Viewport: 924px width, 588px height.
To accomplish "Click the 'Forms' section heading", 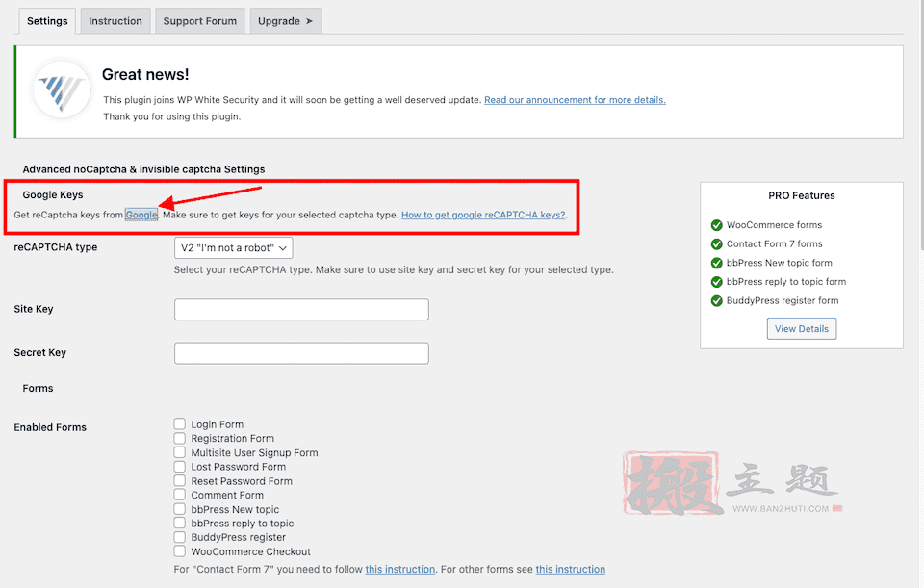I will tap(38, 388).
